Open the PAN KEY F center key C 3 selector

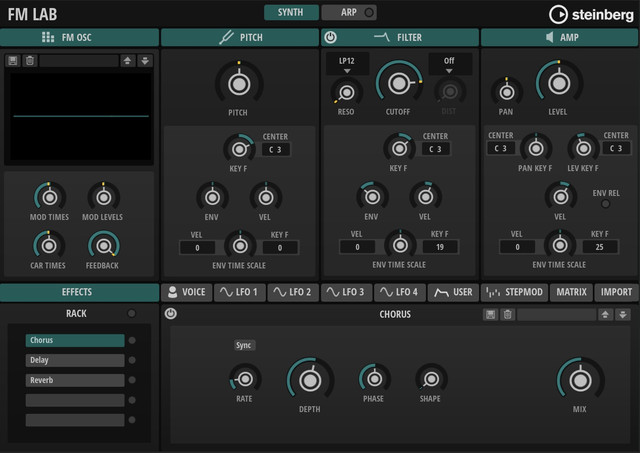click(501, 149)
